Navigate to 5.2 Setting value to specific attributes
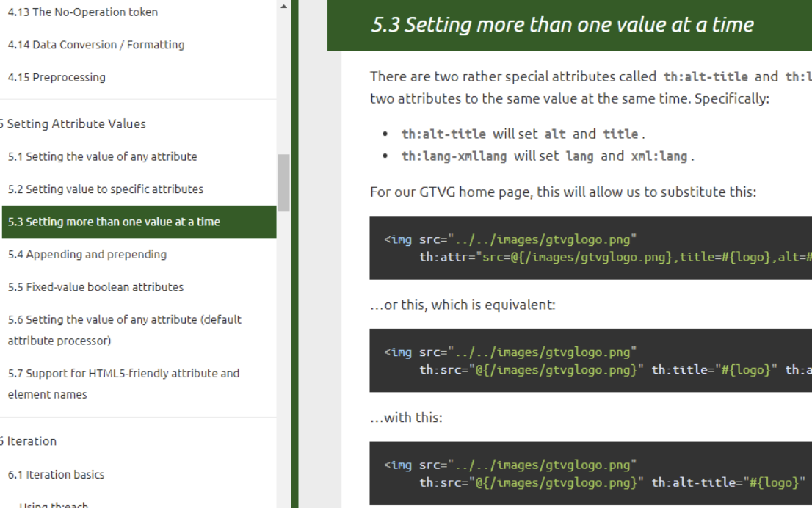 click(106, 189)
